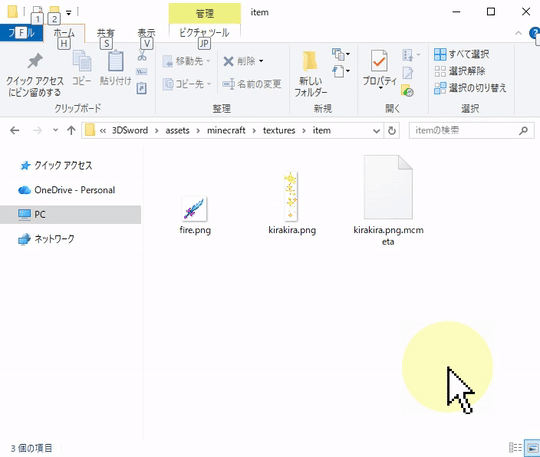Open the recent locations dropdown
This screenshot has height=457, width=540.
pos(55,131)
